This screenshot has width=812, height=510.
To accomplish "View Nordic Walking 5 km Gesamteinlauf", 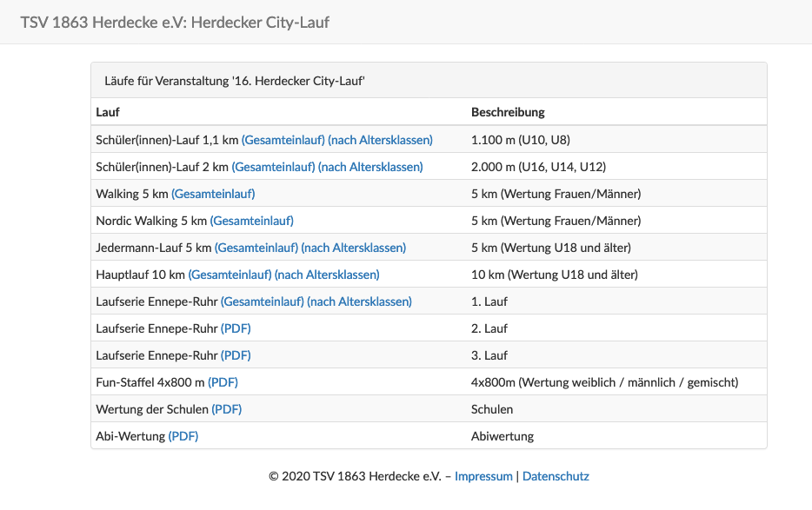I will [251, 220].
